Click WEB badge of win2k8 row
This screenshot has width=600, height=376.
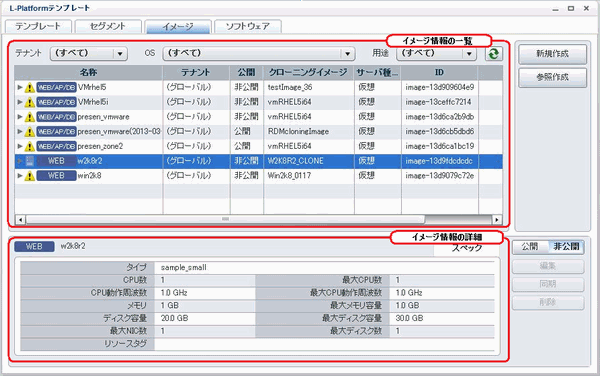[x=56, y=176]
